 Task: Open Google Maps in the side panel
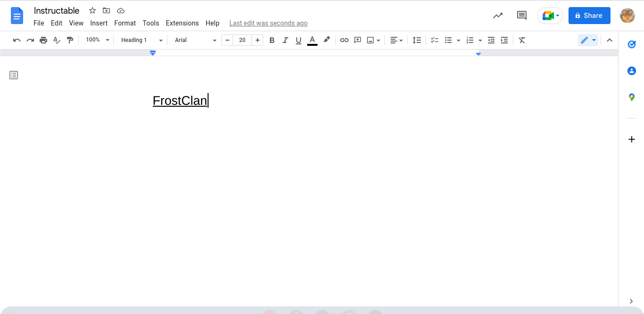(631, 97)
